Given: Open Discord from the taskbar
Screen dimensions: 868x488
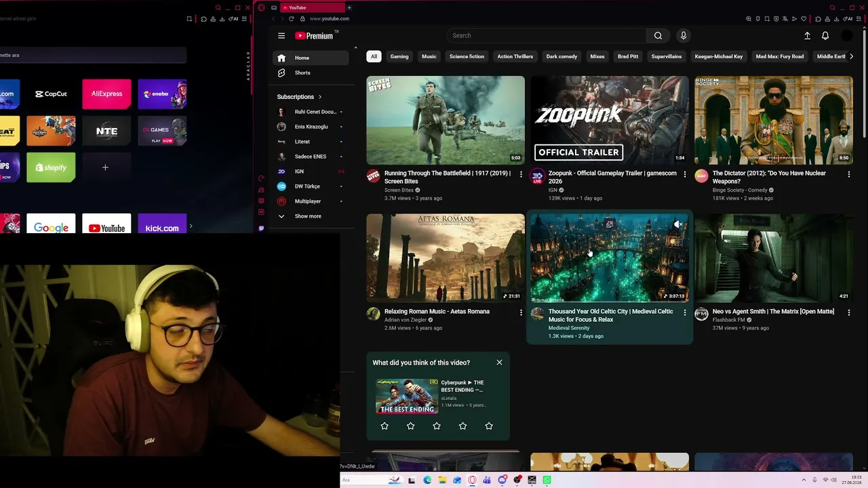Looking at the screenshot, I should [x=502, y=481].
